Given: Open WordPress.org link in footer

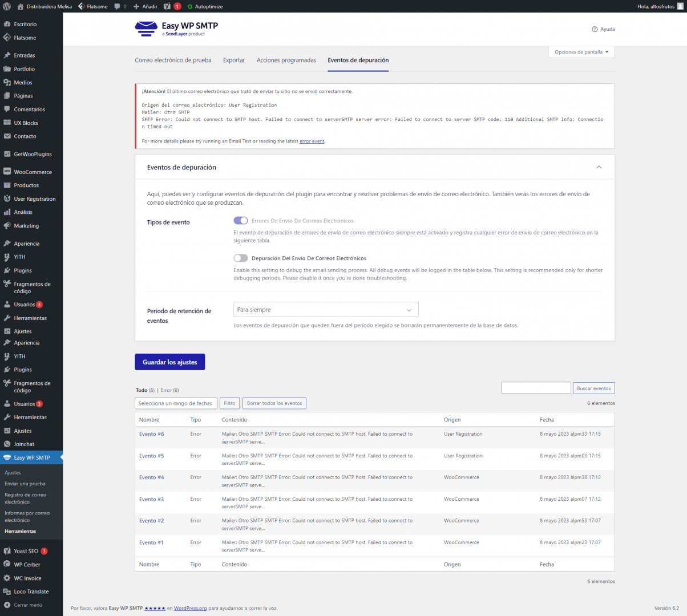Looking at the screenshot, I should click(191, 609).
